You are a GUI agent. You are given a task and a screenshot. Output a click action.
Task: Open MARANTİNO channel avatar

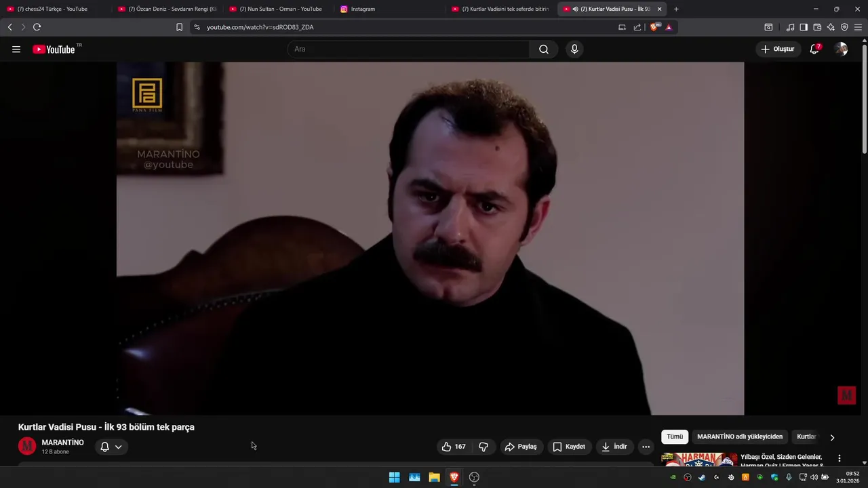click(x=27, y=446)
